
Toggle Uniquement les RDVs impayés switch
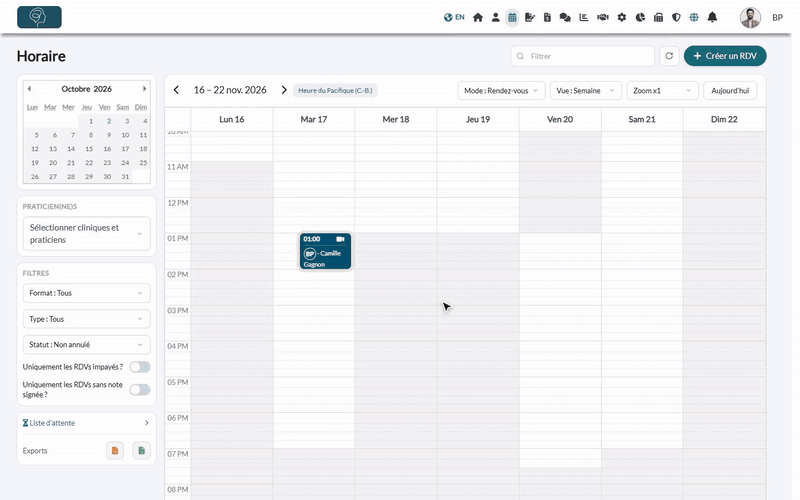(x=140, y=367)
